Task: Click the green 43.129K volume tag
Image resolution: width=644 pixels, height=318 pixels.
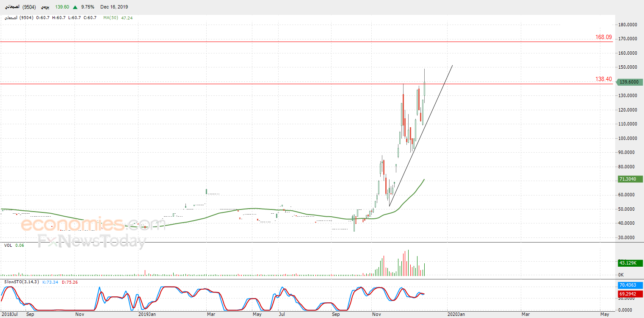Action: pyautogui.click(x=630, y=263)
